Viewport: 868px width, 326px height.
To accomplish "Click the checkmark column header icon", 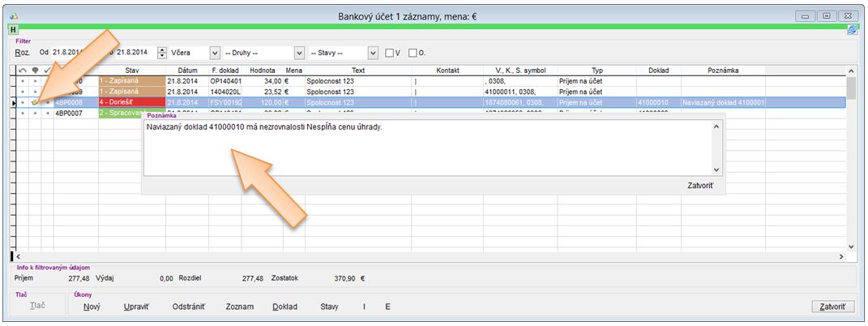I will pyautogui.click(x=47, y=71).
